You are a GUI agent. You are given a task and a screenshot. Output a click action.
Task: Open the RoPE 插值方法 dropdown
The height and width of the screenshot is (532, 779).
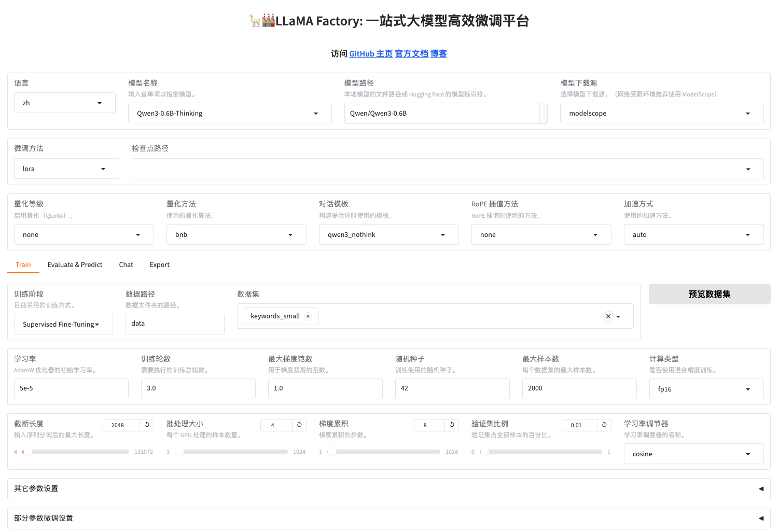pyautogui.click(x=541, y=234)
